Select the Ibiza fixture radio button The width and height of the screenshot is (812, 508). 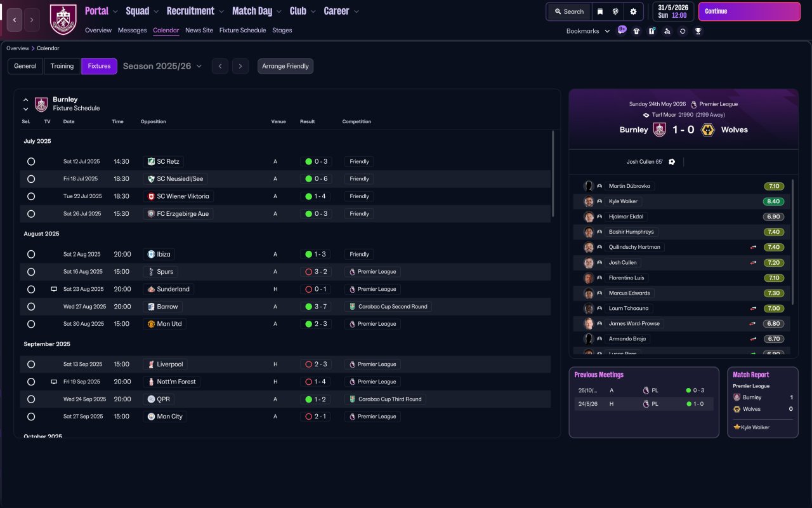(31, 254)
